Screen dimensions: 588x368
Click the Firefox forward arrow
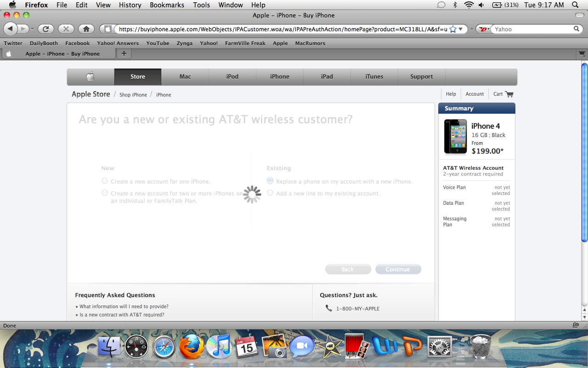24,29
